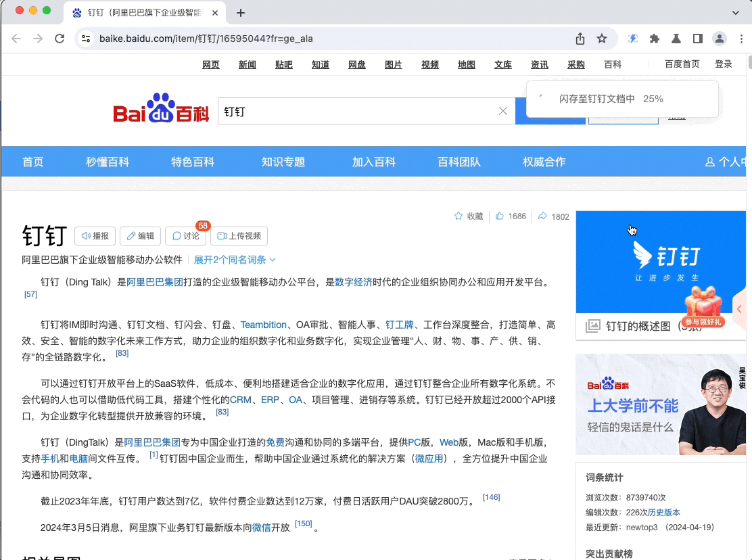Open the 采购 top link
The image size is (752, 560).
tap(576, 64)
